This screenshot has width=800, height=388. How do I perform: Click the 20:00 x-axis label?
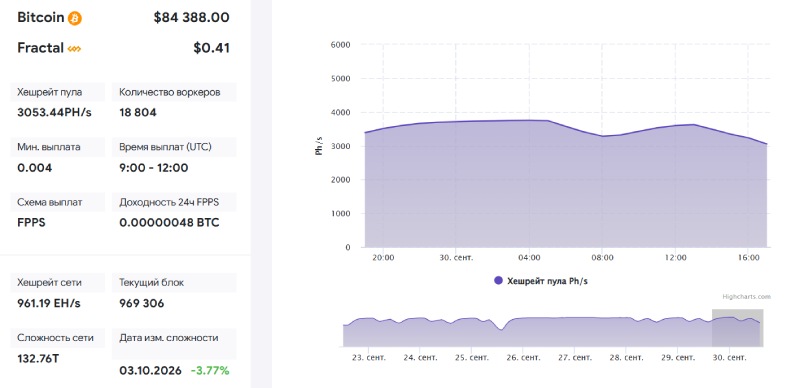[x=383, y=258]
